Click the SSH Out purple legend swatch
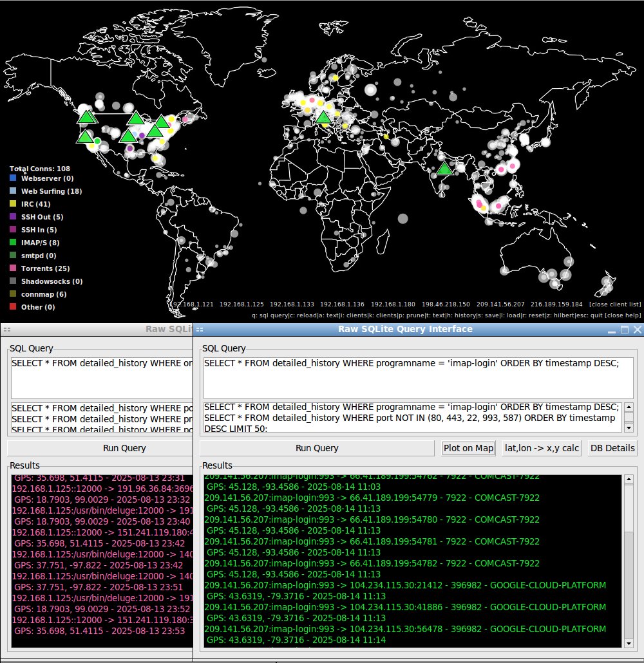This screenshot has height=663, width=644. point(13,216)
